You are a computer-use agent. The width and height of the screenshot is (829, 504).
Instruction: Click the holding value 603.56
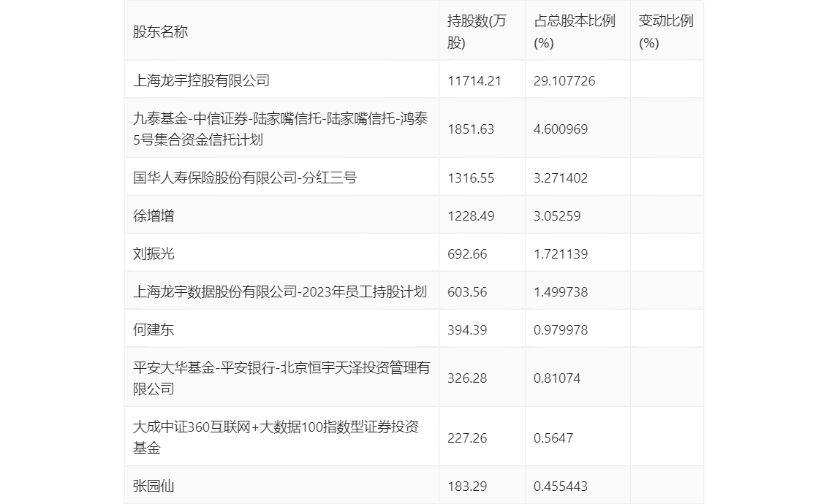coord(467,292)
